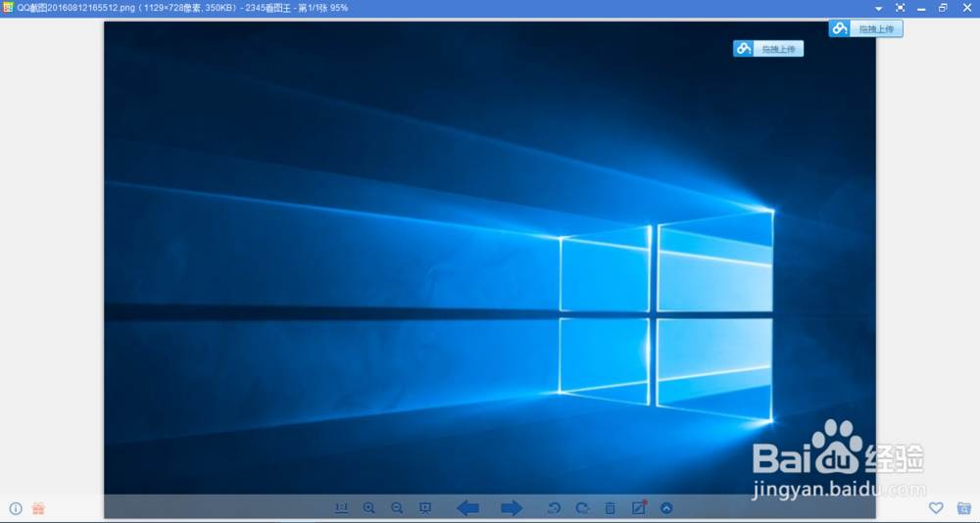The width and height of the screenshot is (980, 523).
Task: Go to the previous image
Action: (x=467, y=508)
